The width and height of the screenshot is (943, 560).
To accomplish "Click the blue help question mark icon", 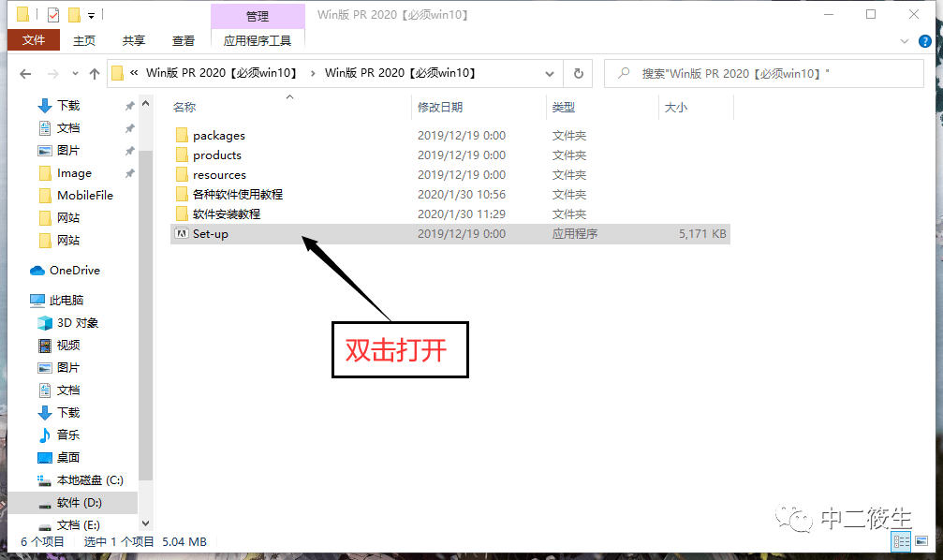I will 925,39.
